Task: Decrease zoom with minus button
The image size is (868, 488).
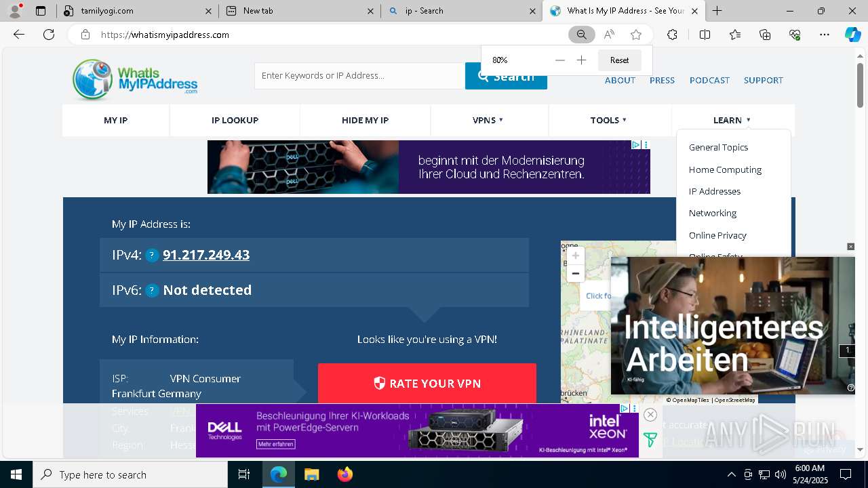Action: (x=559, y=60)
